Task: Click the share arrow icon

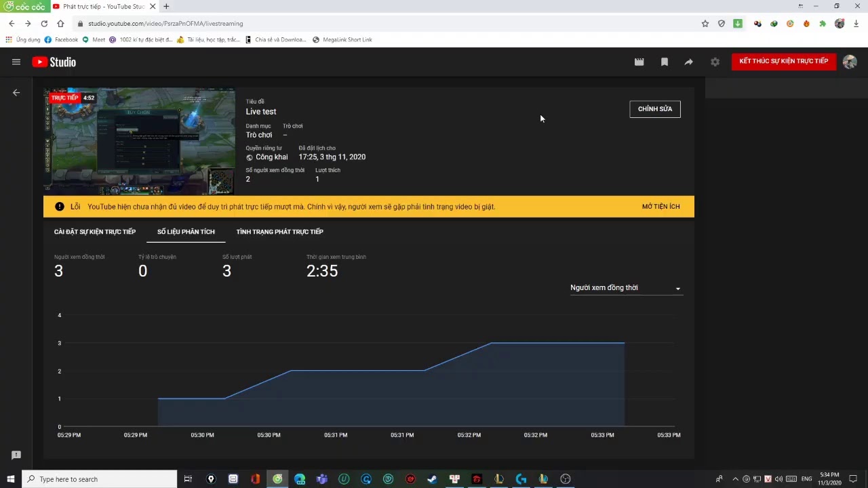Action: tap(689, 62)
